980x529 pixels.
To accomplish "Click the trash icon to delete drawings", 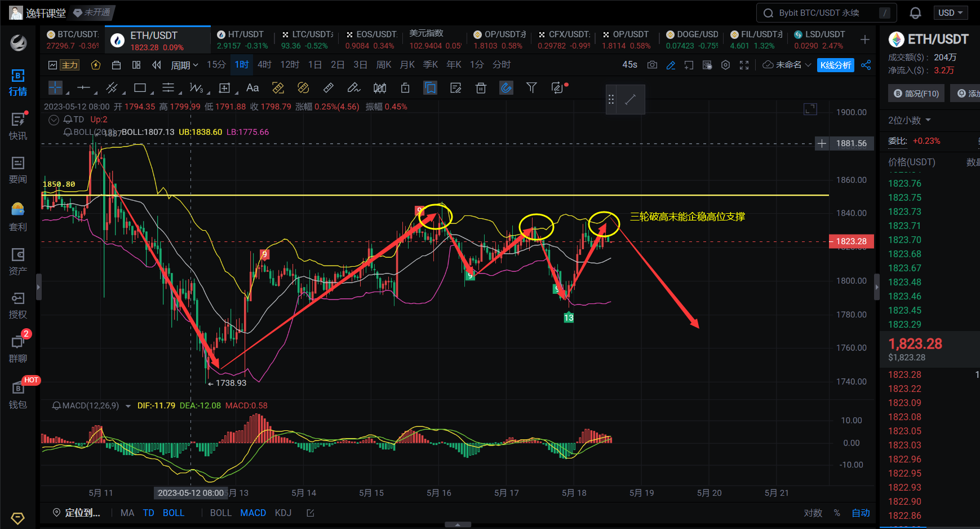I will point(481,88).
